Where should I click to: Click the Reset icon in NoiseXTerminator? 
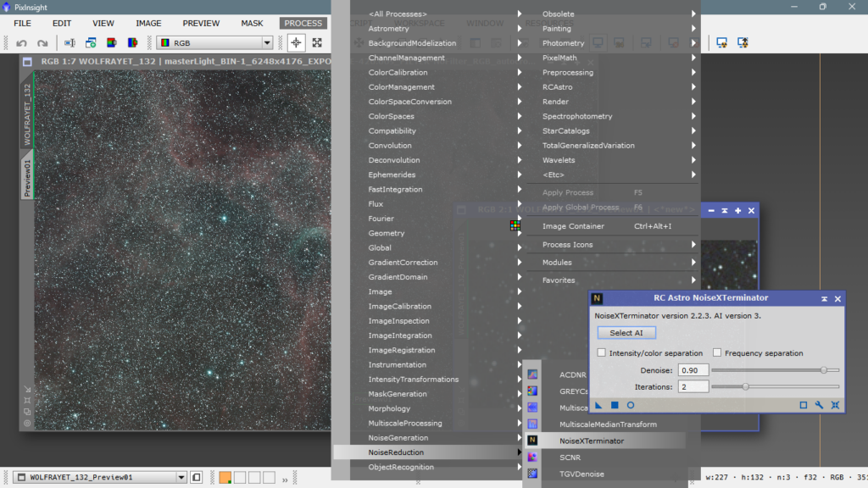point(835,405)
